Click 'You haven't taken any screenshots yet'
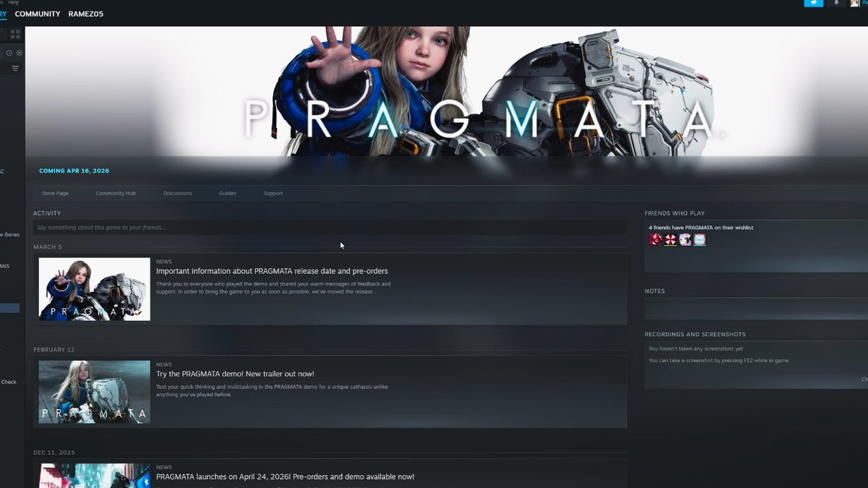868x488 pixels. coord(696,348)
